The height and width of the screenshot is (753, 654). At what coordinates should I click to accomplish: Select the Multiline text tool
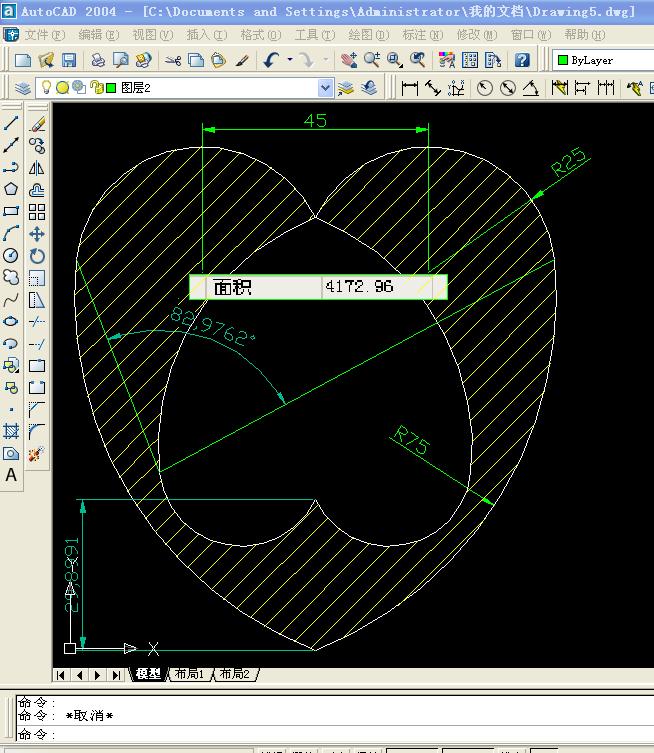[x=11, y=475]
